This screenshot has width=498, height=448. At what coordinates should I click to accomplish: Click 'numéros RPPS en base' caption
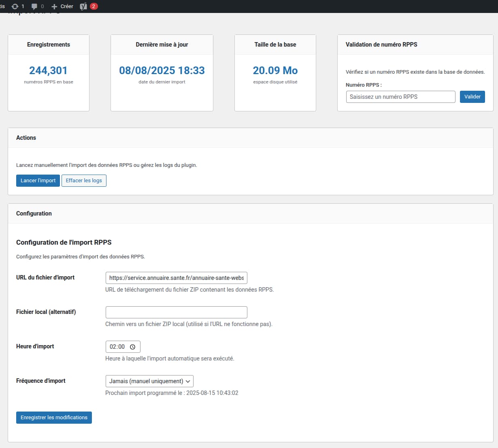tap(49, 82)
